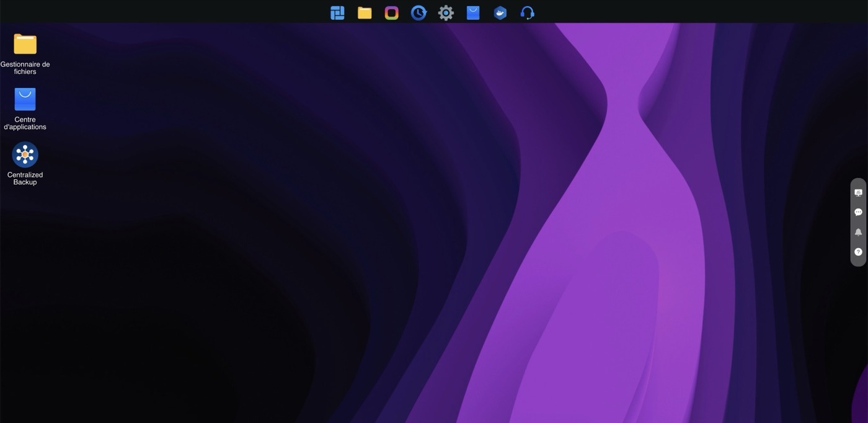Open Centre d'applications desktop shortcut
The image size is (868, 423).
click(x=25, y=109)
